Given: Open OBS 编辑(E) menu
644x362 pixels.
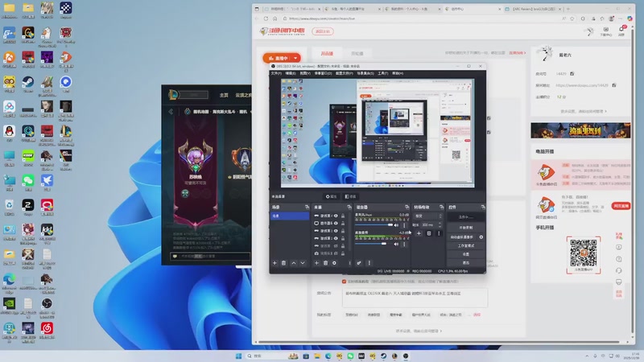Looking at the screenshot, I should point(291,73).
